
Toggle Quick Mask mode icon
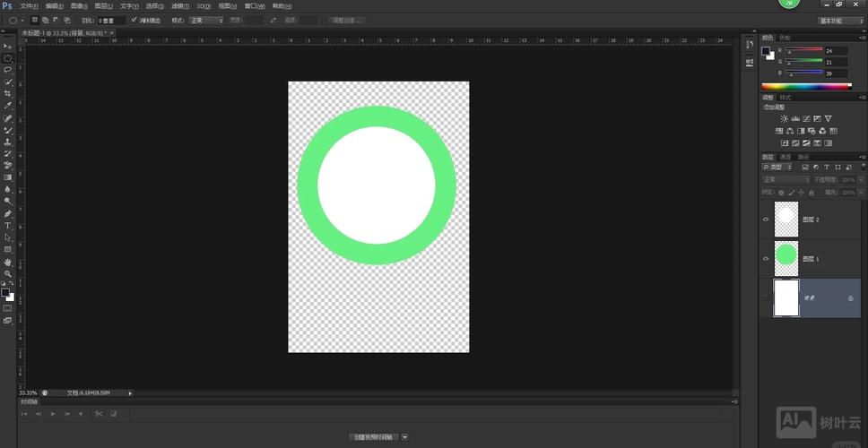(8, 308)
